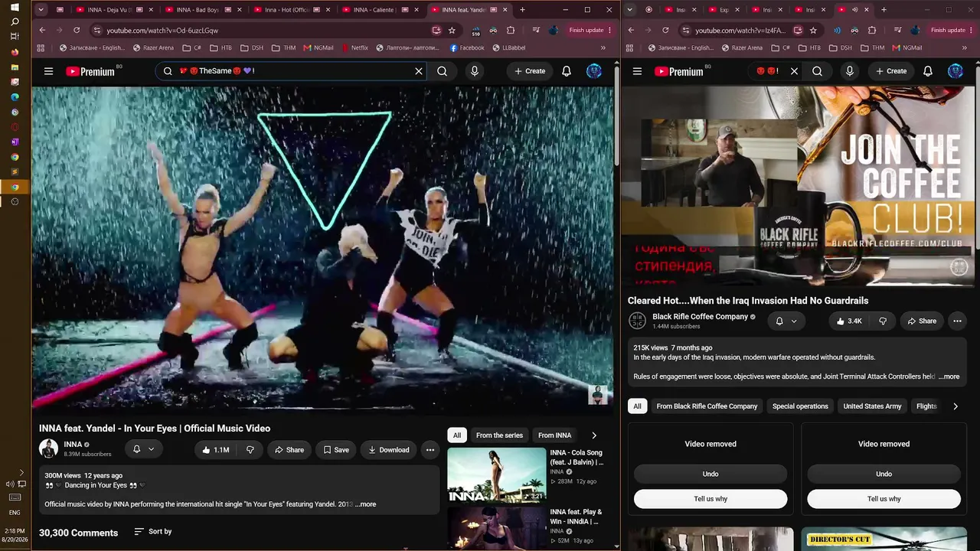This screenshot has height=551, width=980.
Task: Open more actions for Cleared Hot video
Action: click(x=957, y=321)
